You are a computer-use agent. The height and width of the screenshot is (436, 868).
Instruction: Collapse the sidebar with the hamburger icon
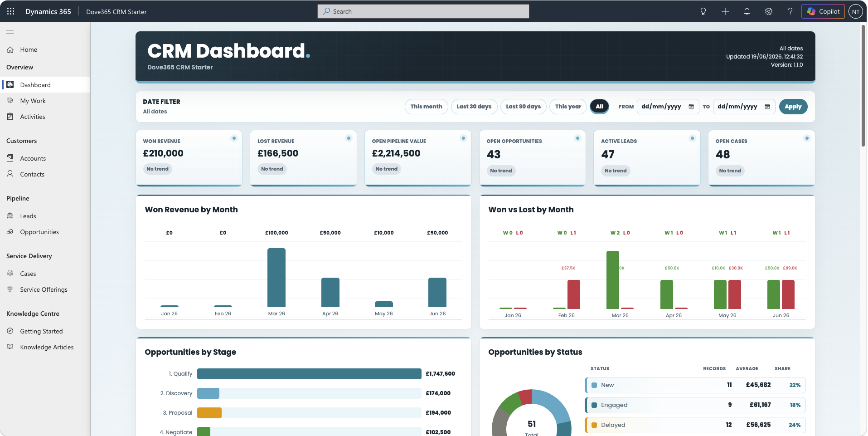10,32
